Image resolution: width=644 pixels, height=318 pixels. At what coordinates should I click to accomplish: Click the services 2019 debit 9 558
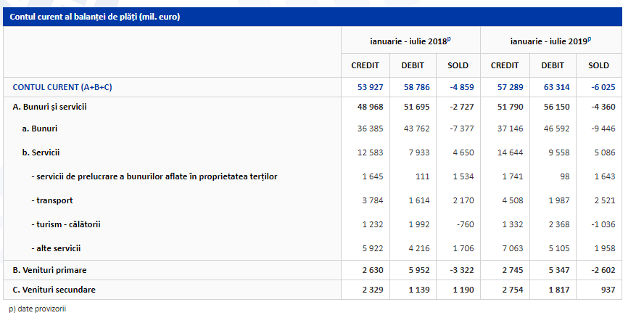click(x=559, y=152)
